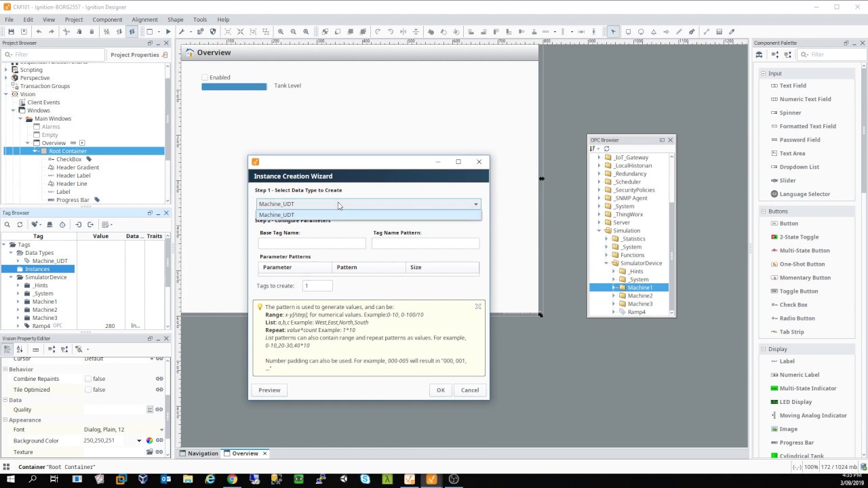The image size is (868, 488).
Task: Open Google Chrome from taskbar
Action: pos(232,479)
